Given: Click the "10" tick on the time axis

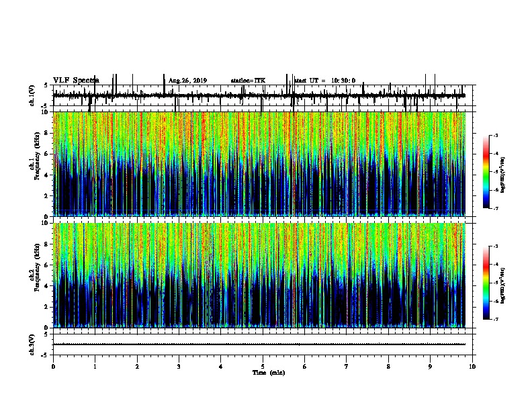Looking at the screenshot, I should 472,367.
